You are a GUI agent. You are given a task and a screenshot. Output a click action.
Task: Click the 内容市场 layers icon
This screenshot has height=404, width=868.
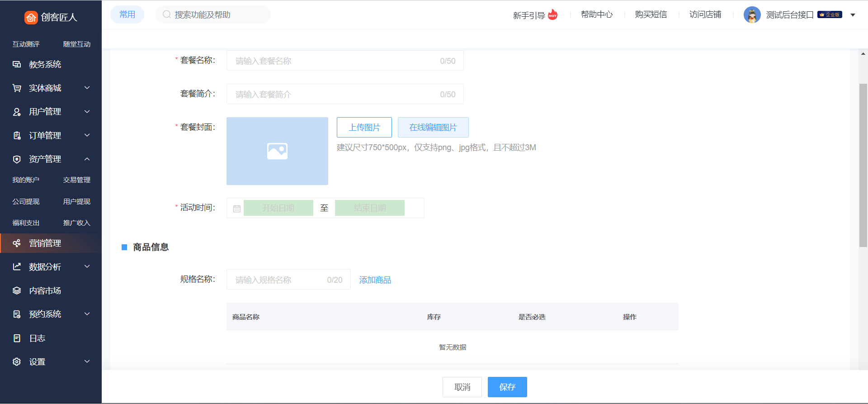[x=17, y=290]
